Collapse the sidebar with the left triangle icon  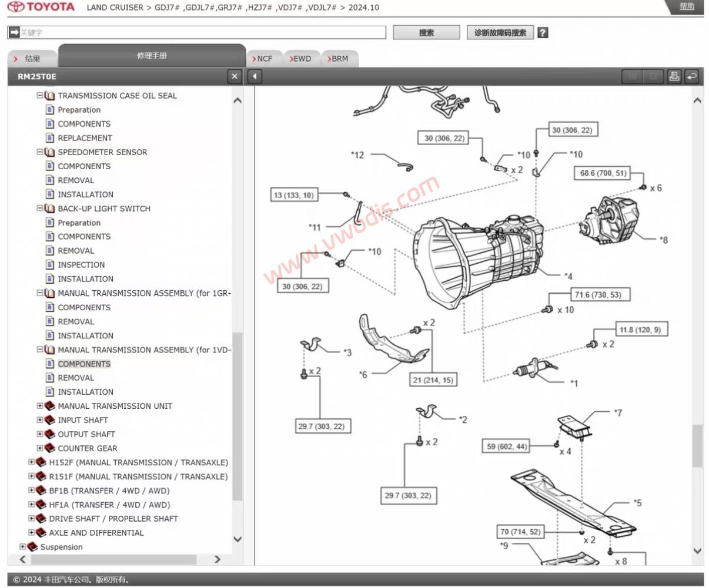(255, 76)
